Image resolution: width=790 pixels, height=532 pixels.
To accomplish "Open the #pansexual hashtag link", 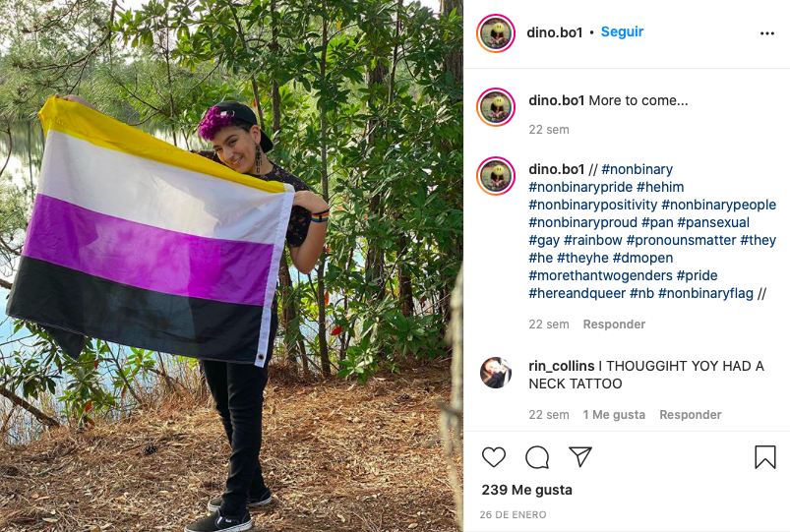I will [x=713, y=222].
